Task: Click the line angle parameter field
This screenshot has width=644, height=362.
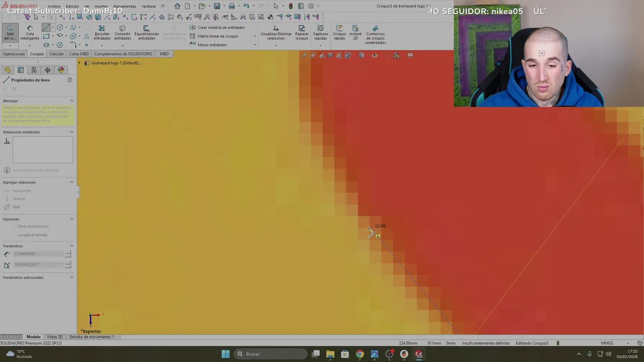Action: (x=39, y=264)
